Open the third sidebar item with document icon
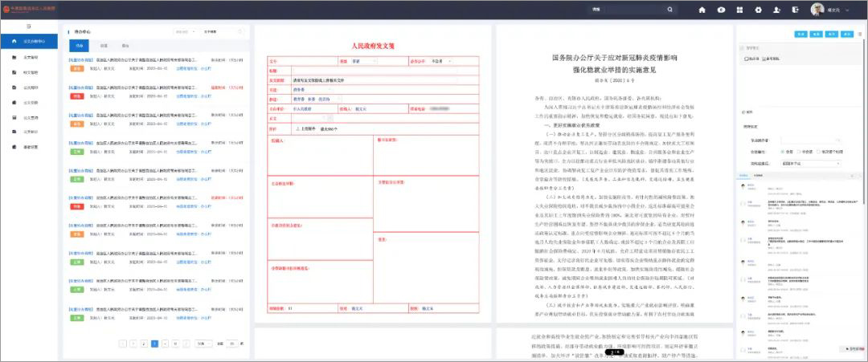 (x=29, y=72)
